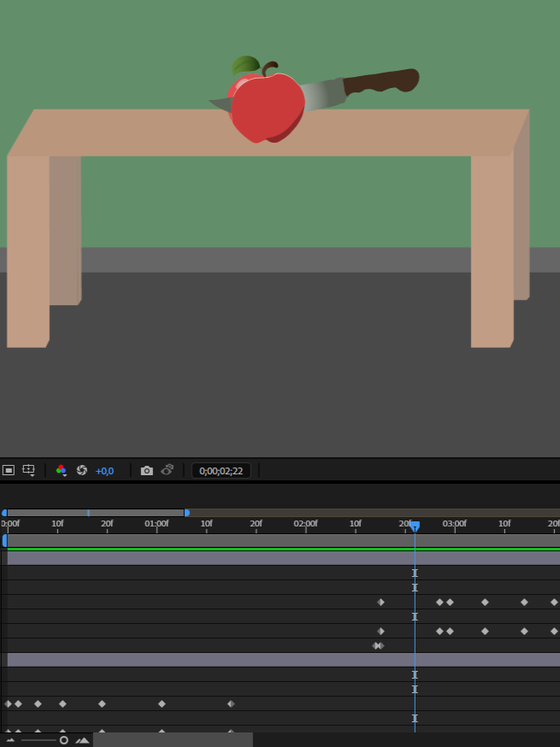
Task: Click the 01:00f mark on time ruler
Action: coord(156,523)
